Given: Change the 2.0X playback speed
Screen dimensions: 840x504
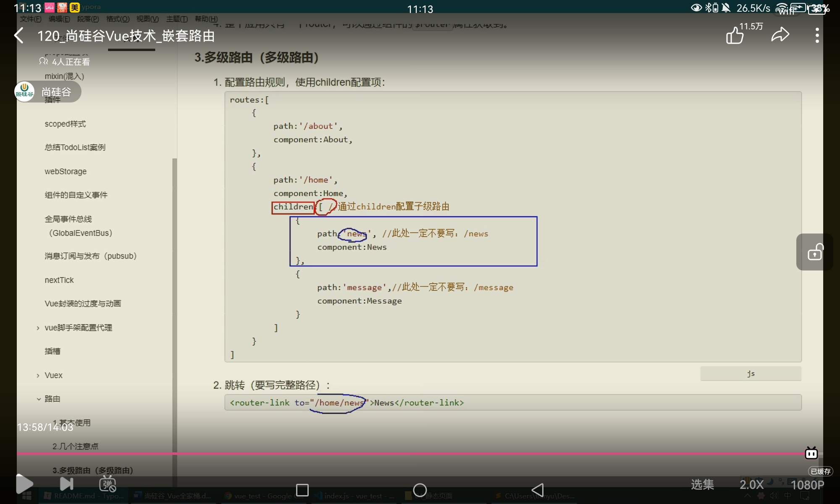Looking at the screenshot, I should 751,485.
